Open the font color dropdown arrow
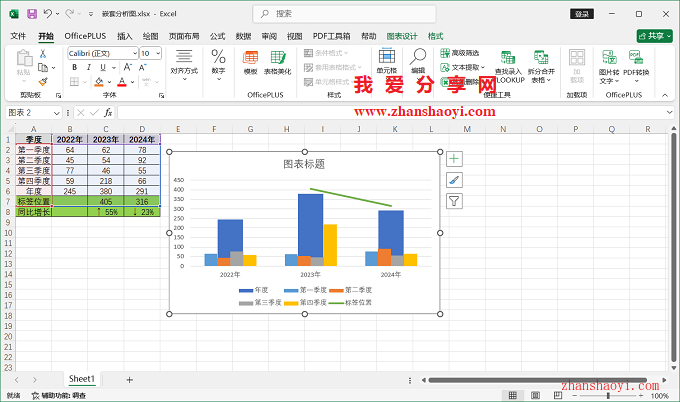 pos(132,82)
